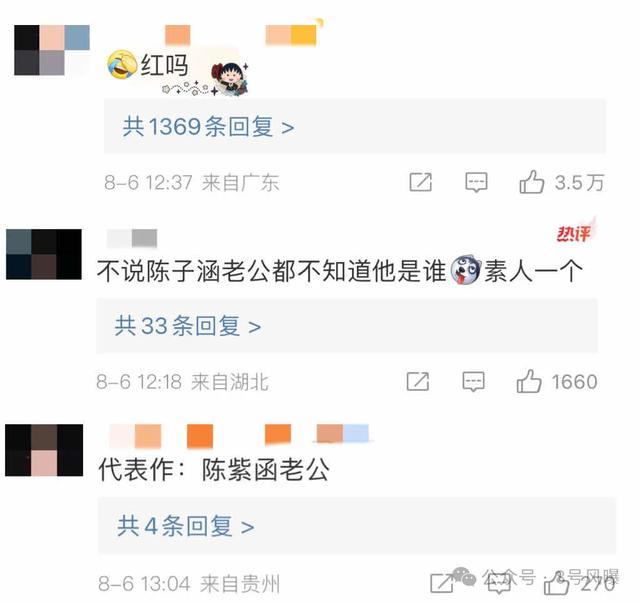
Task: Open the first commenter's avatar
Action: click(x=52, y=50)
